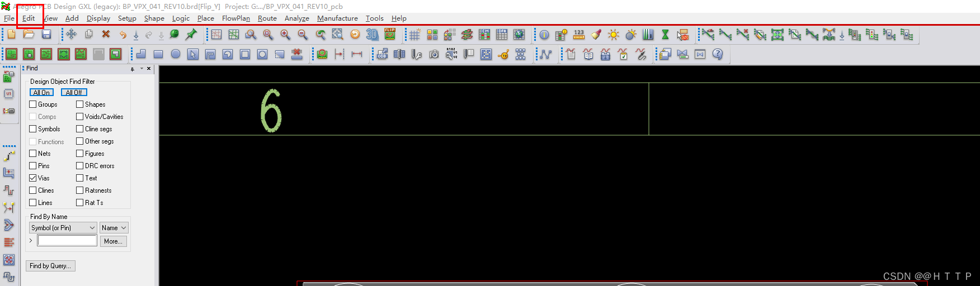
Task: Click the red minus Zoom Out magnifier
Action: pos(303,35)
